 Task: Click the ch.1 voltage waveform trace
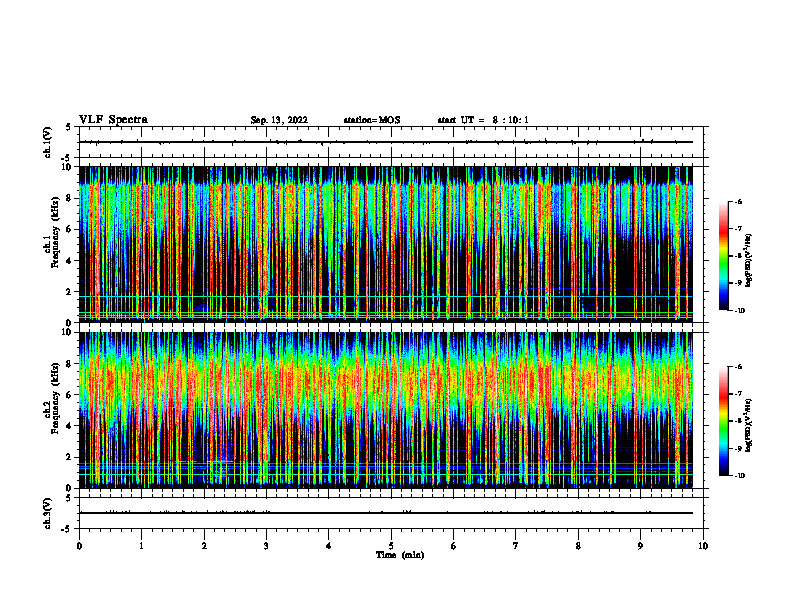(386, 142)
